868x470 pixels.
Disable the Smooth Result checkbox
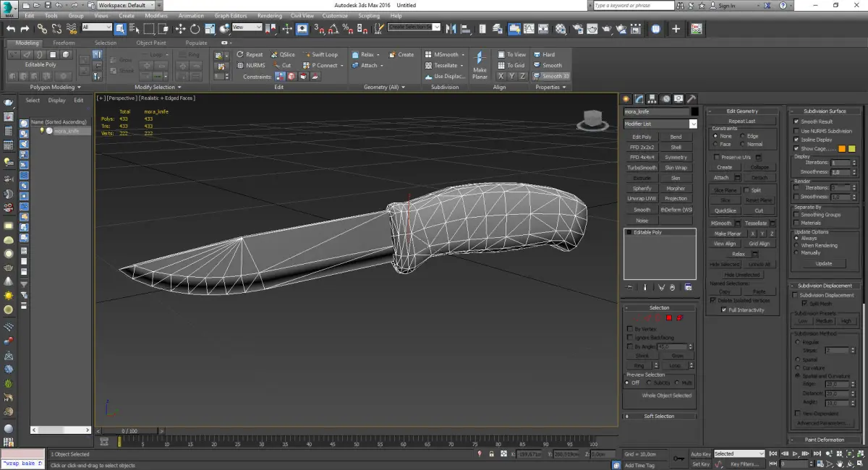(x=796, y=121)
